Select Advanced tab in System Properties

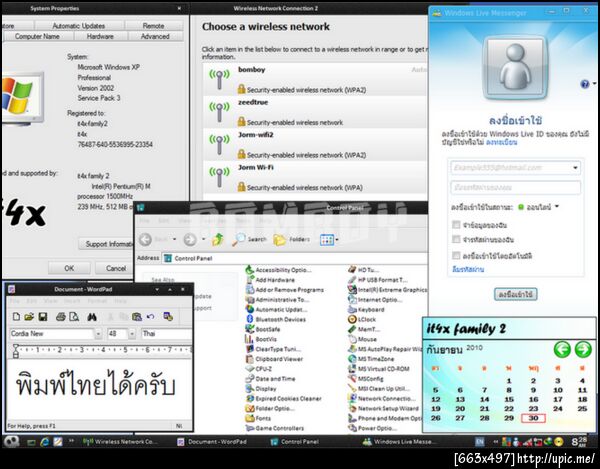[x=155, y=36]
